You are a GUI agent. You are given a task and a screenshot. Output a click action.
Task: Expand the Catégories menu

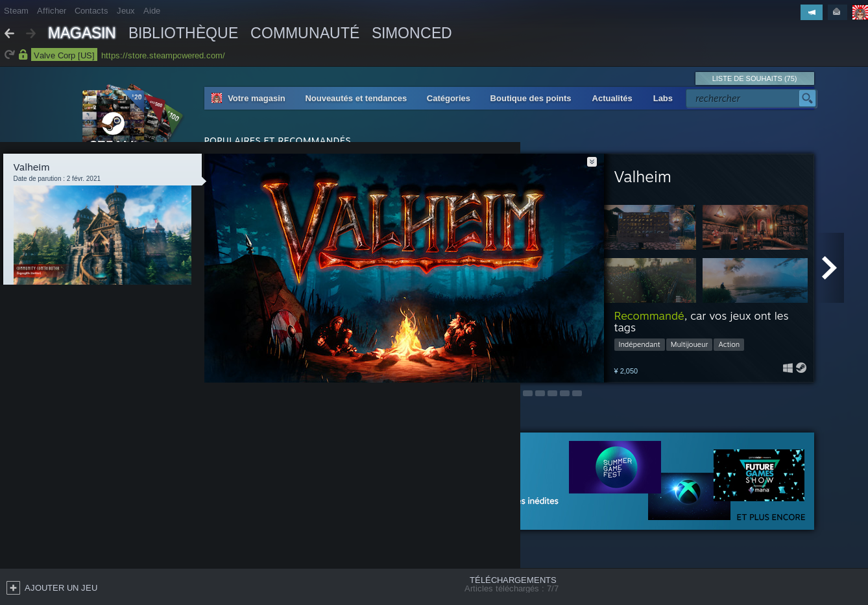pyautogui.click(x=448, y=99)
